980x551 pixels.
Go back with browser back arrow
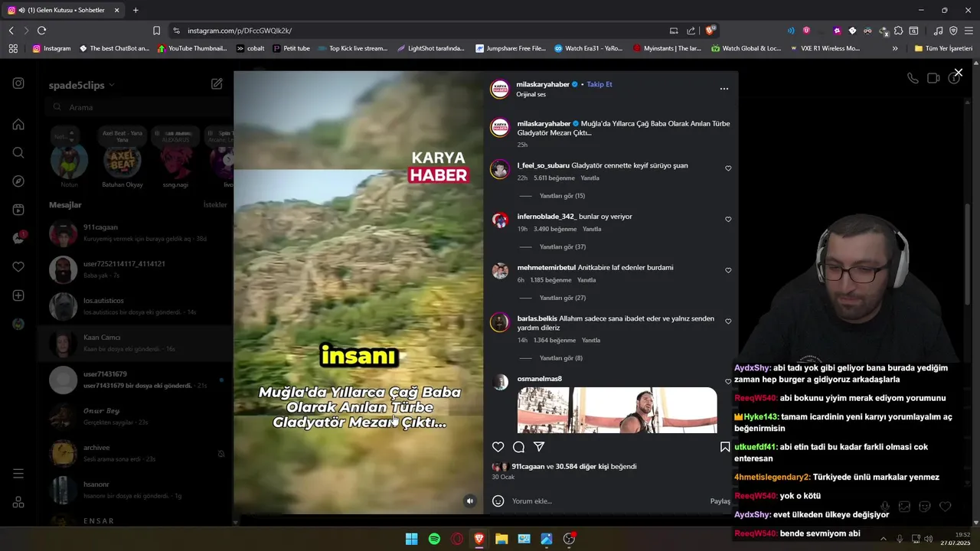[x=11, y=31]
